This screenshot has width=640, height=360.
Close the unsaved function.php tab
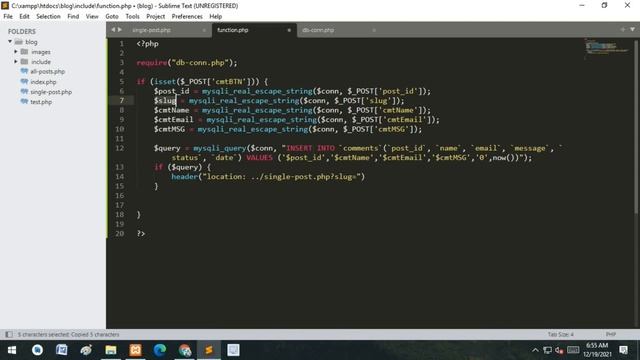[x=289, y=30]
